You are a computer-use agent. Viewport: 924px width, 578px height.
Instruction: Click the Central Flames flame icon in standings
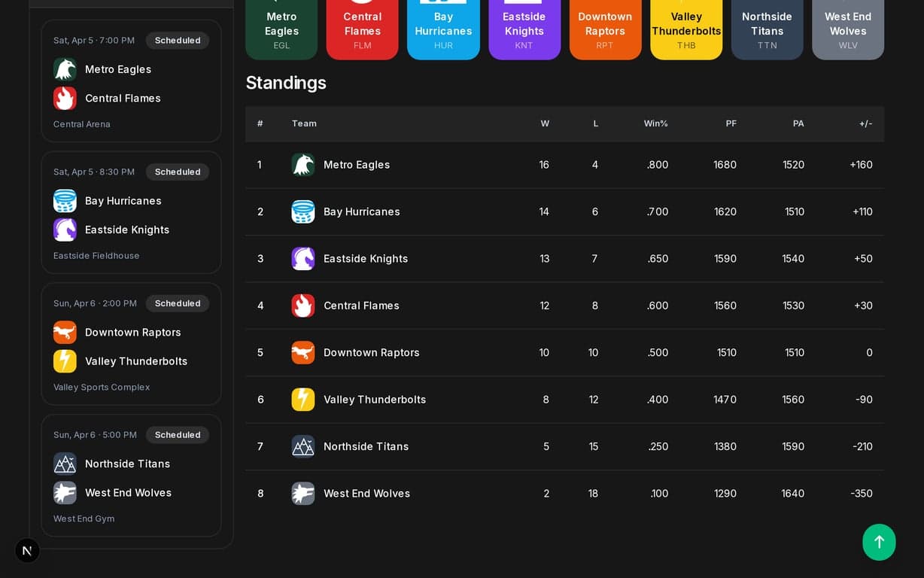point(303,306)
